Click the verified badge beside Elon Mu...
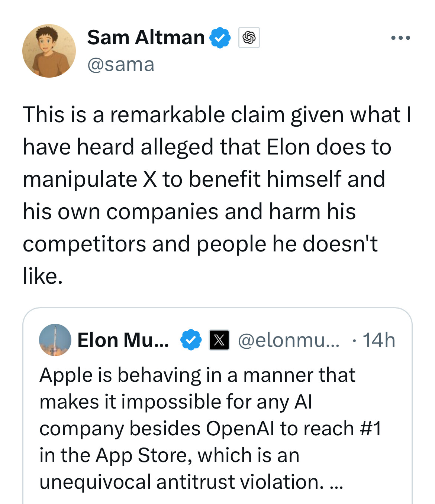435x504 pixels. point(191,340)
